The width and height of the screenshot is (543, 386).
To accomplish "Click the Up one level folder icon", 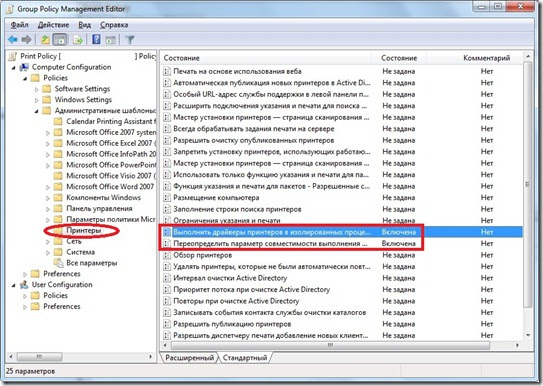I will pyautogui.click(x=45, y=40).
